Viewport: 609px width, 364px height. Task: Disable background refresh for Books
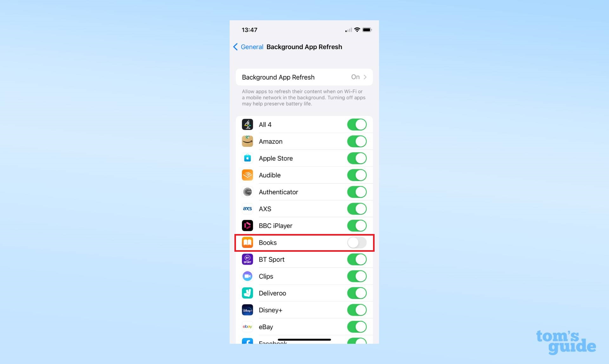point(357,242)
